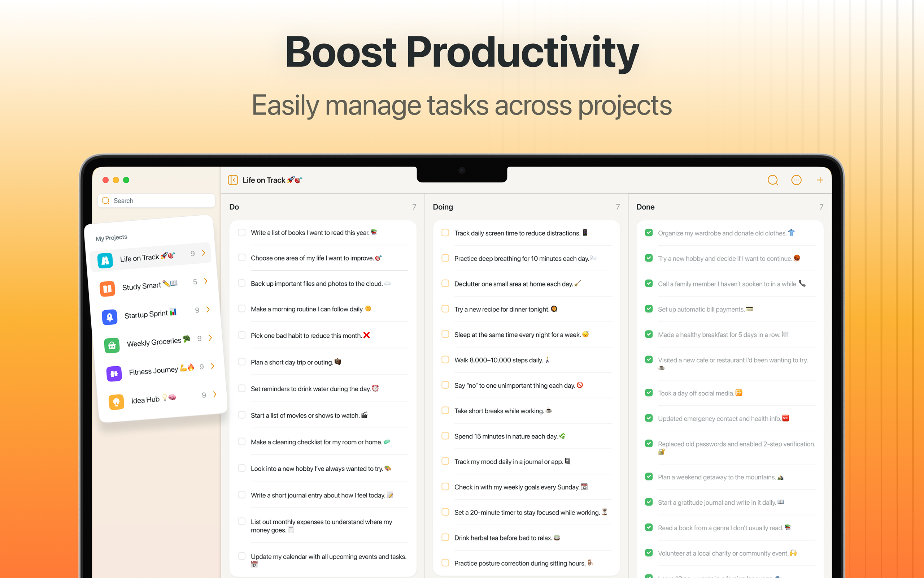Click the yellow minimize window button
Image resolution: width=924 pixels, height=578 pixels.
[x=116, y=180]
